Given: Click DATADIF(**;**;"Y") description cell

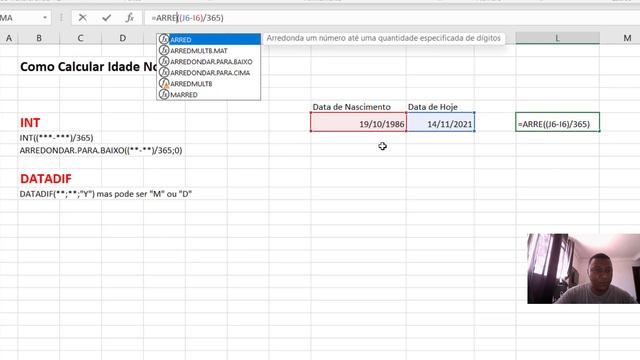Looking at the screenshot, I should (106, 194).
